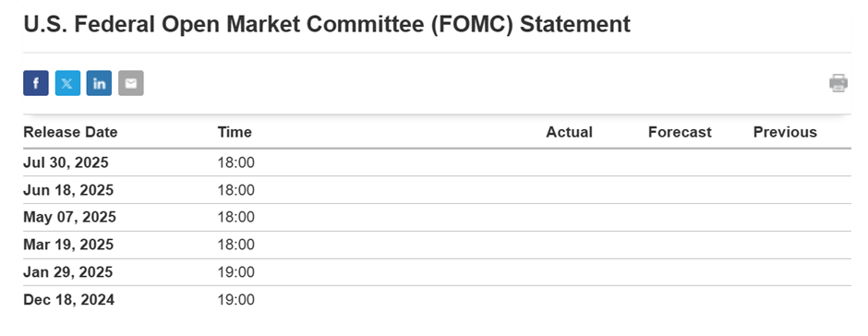The width and height of the screenshot is (868, 336).
Task: Click the 19:00 time for Jan 29, 2025
Action: pos(235,272)
